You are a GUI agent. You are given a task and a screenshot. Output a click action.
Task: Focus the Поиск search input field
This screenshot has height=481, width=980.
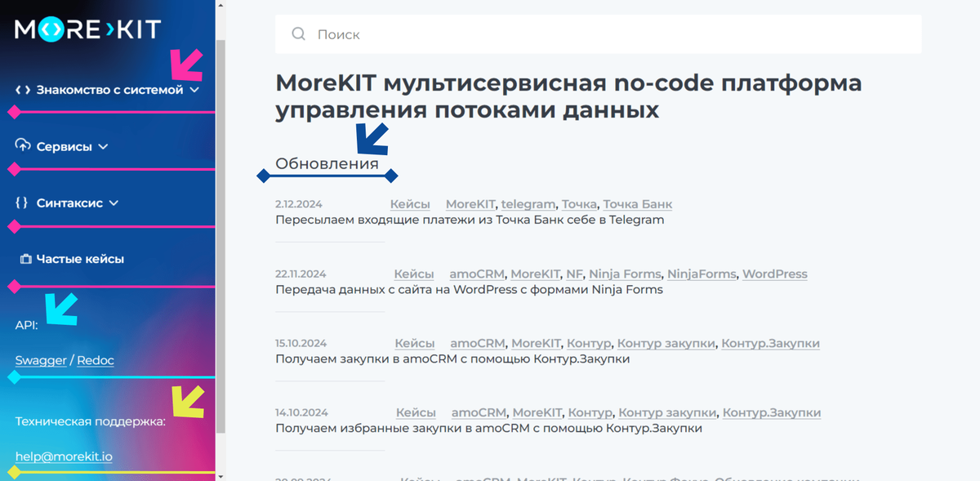pos(598,34)
